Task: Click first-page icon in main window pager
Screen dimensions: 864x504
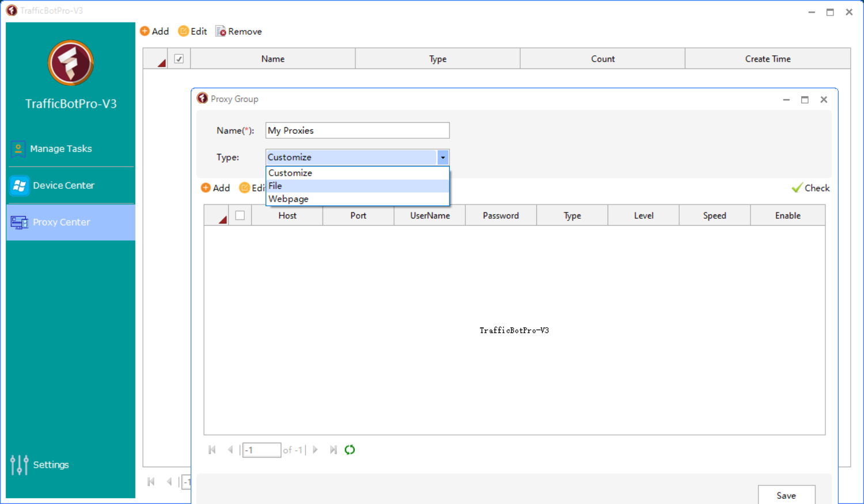Action: [x=151, y=482]
